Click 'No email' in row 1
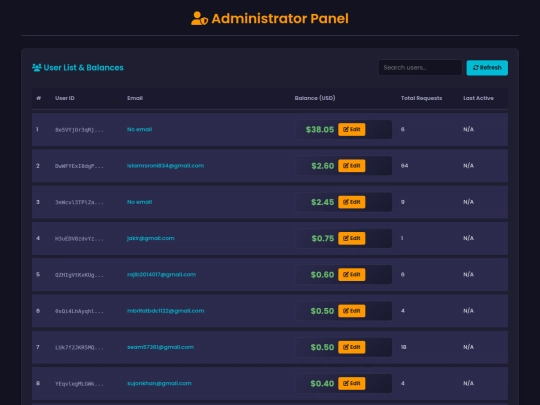Screen dimensions: 540x405 pos(139,129)
